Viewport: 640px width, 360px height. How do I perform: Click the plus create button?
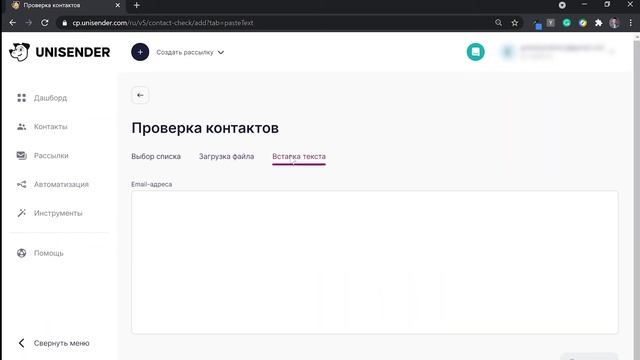(140, 52)
